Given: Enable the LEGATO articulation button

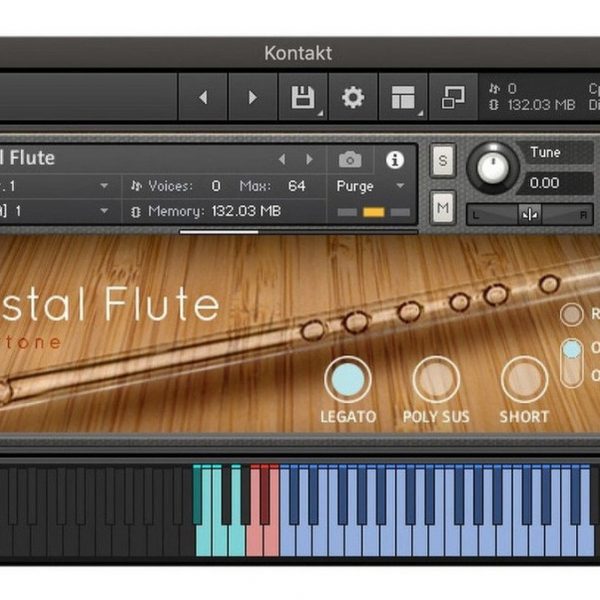Looking at the screenshot, I should click(x=348, y=379).
